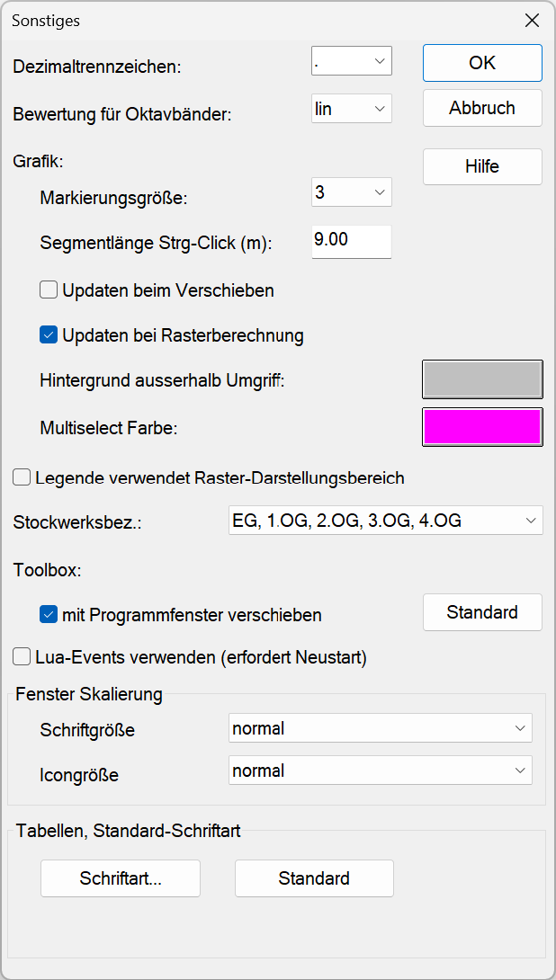Image resolution: width=556 pixels, height=980 pixels.
Task: Disable mit Programmfenster verschieben option
Action: 49,615
